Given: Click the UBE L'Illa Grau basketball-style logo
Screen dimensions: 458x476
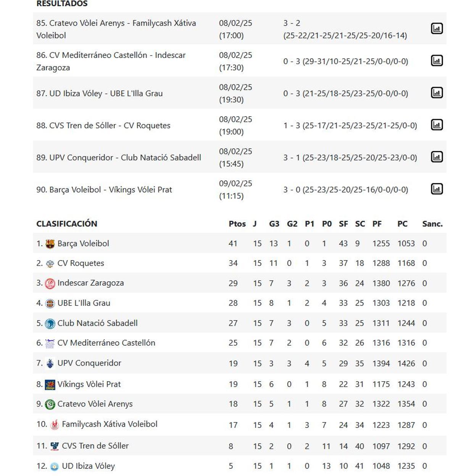Looking at the screenshot, I should pos(50,303).
